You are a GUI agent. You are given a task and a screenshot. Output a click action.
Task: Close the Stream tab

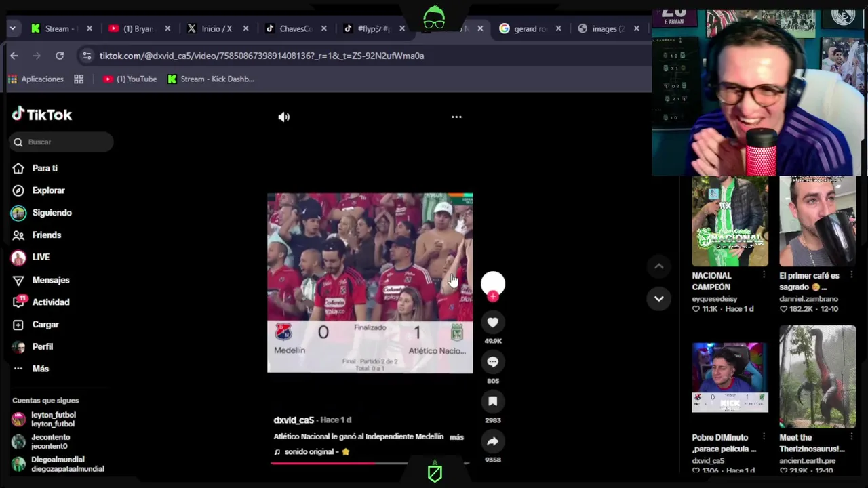click(89, 28)
